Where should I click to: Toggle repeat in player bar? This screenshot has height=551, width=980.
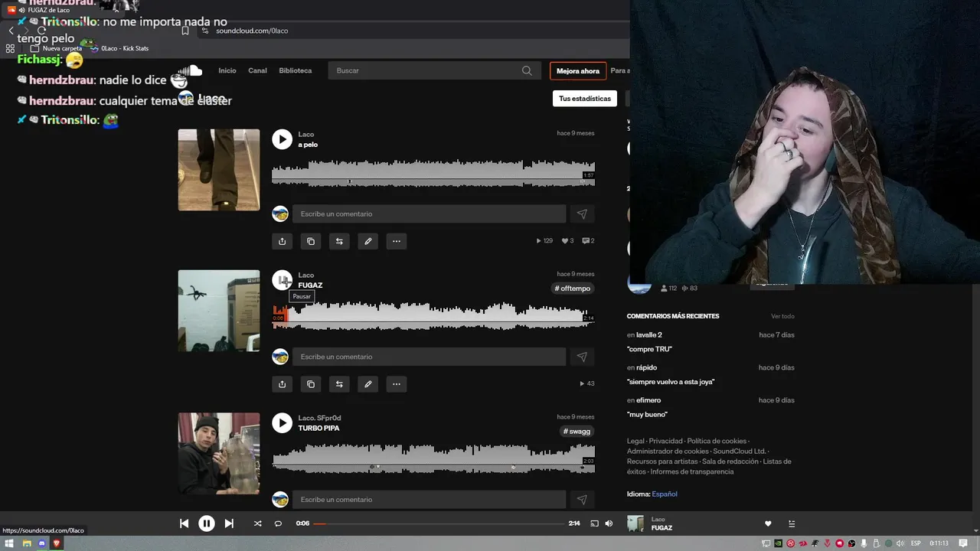(278, 523)
